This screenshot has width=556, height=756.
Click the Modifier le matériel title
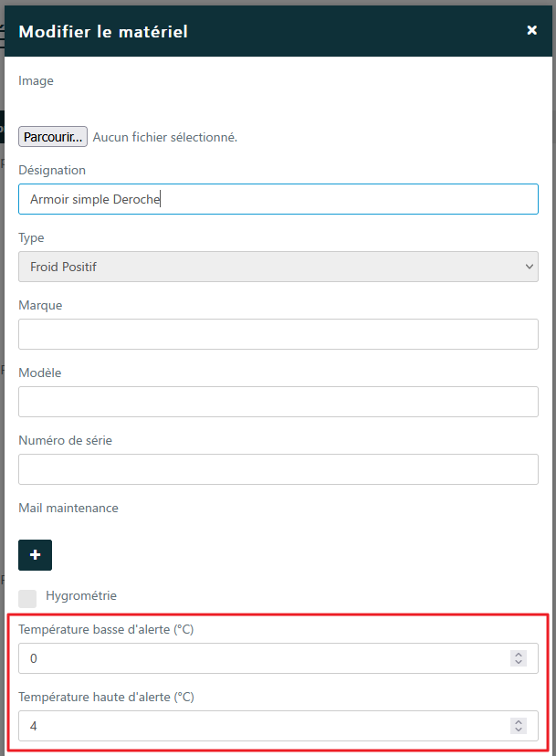click(x=103, y=32)
